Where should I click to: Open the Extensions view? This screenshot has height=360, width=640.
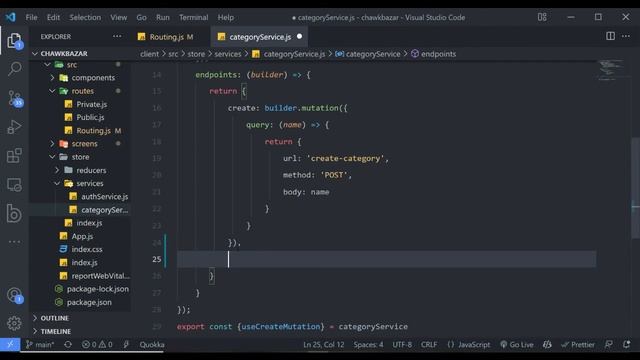click(14, 156)
